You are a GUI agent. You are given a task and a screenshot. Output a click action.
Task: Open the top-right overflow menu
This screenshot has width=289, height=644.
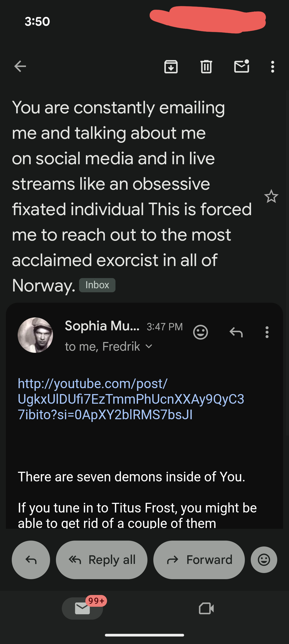click(272, 67)
